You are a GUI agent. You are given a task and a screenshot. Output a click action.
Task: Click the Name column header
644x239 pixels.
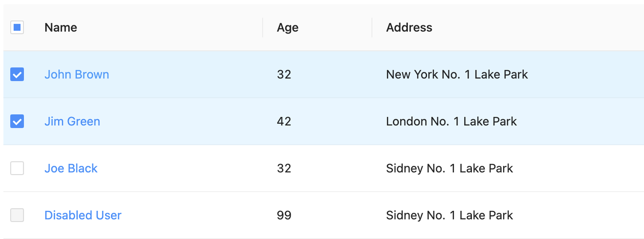click(61, 28)
